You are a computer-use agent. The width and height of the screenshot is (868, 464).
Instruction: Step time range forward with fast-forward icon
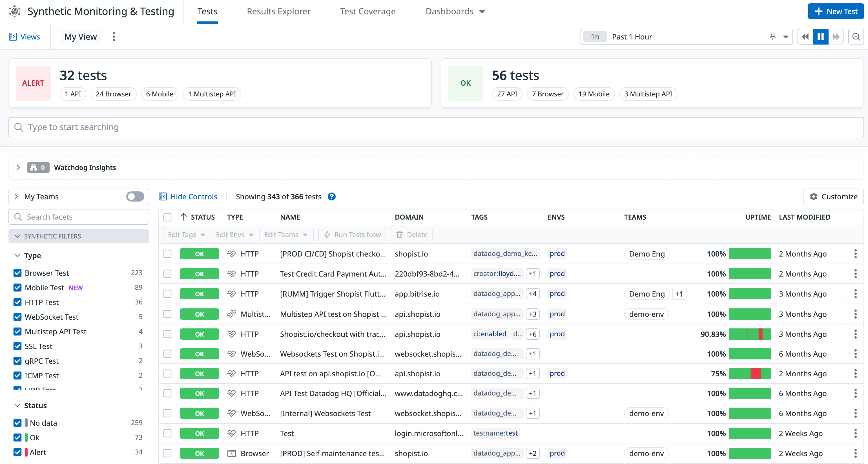coord(836,37)
